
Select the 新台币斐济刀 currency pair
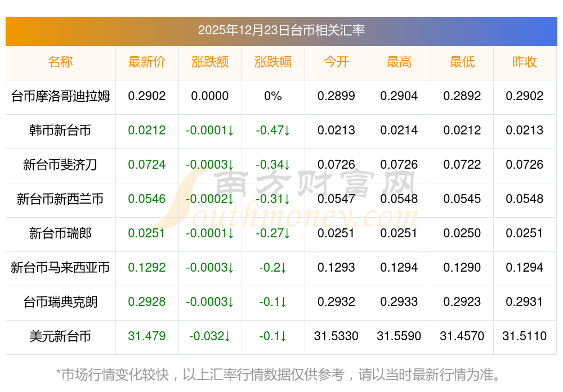tap(60, 165)
